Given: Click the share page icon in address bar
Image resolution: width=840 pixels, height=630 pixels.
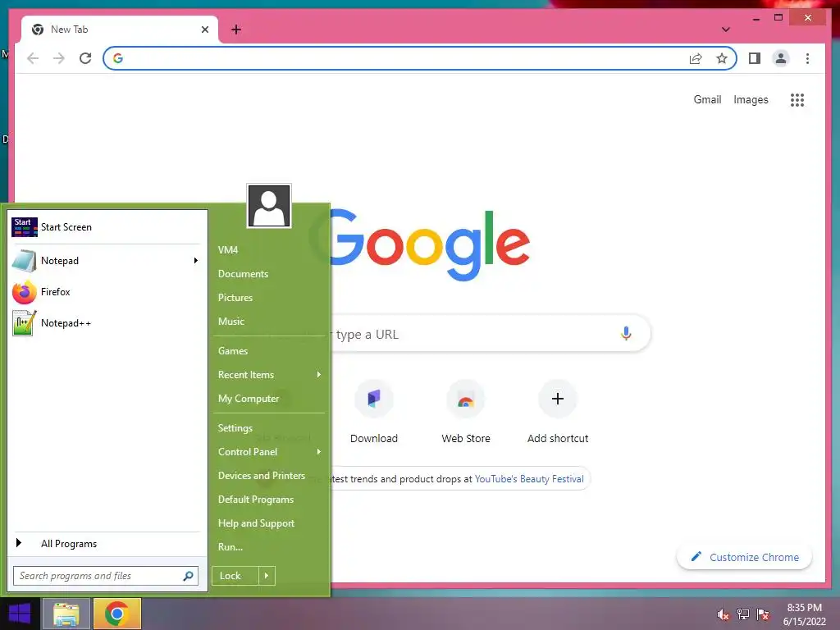Looking at the screenshot, I should coord(696,58).
